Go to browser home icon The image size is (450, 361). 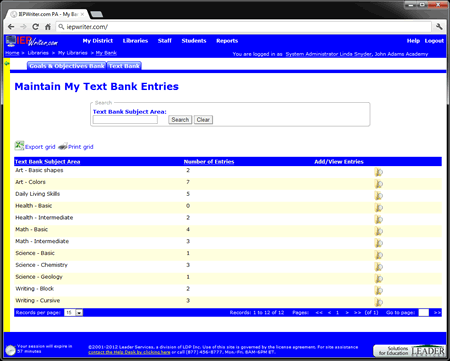[x=48, y=27]
